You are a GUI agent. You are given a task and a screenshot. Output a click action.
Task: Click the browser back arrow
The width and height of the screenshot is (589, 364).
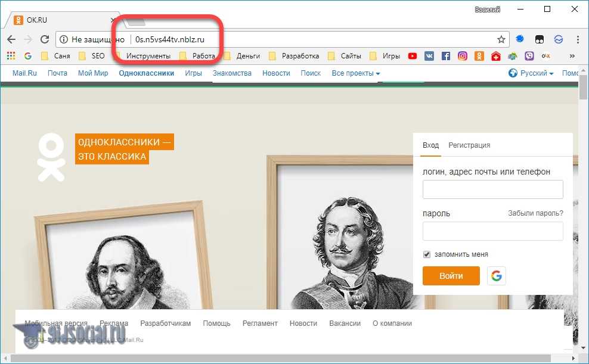pyautogui.click(x=11, y=39)
